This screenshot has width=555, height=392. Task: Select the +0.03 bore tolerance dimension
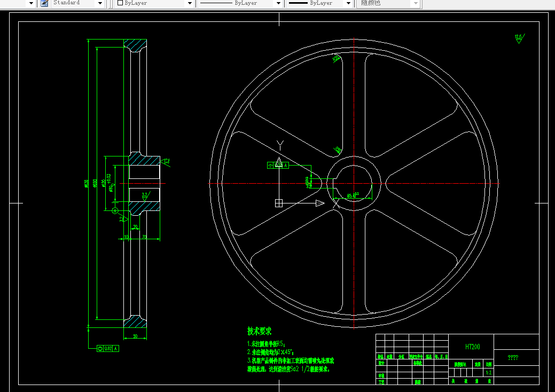(x=110, y=183)
